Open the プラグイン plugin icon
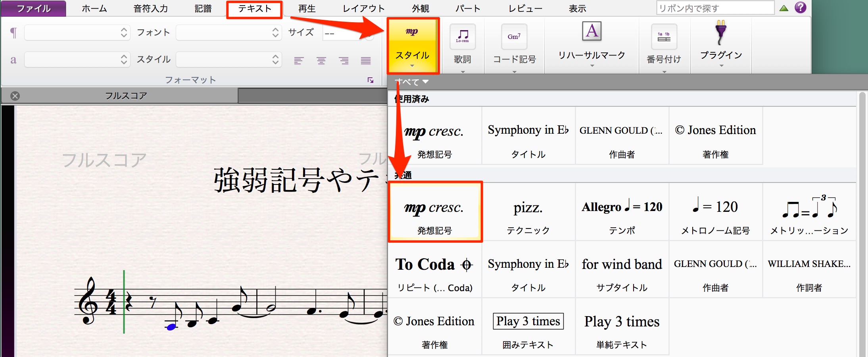 (x=721, y=33)
